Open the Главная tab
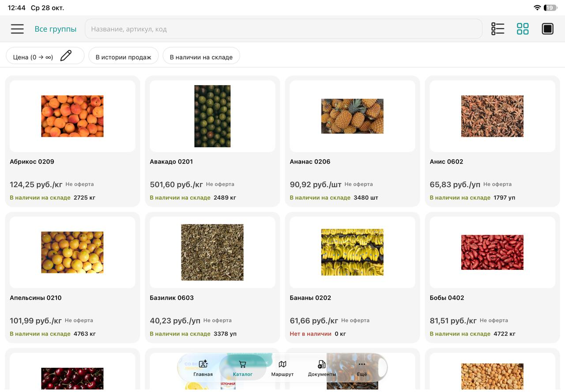 point(203,368)
